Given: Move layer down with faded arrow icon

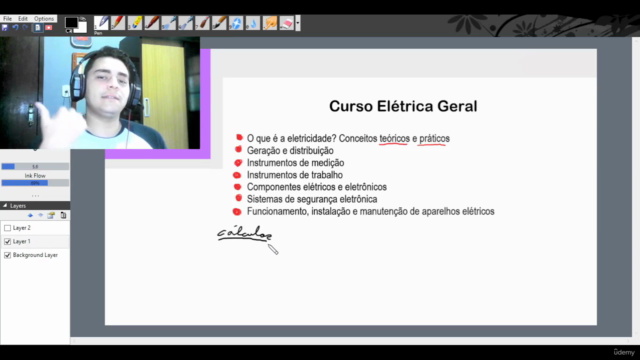Looking at the screenshot, I should coord(40,215).
